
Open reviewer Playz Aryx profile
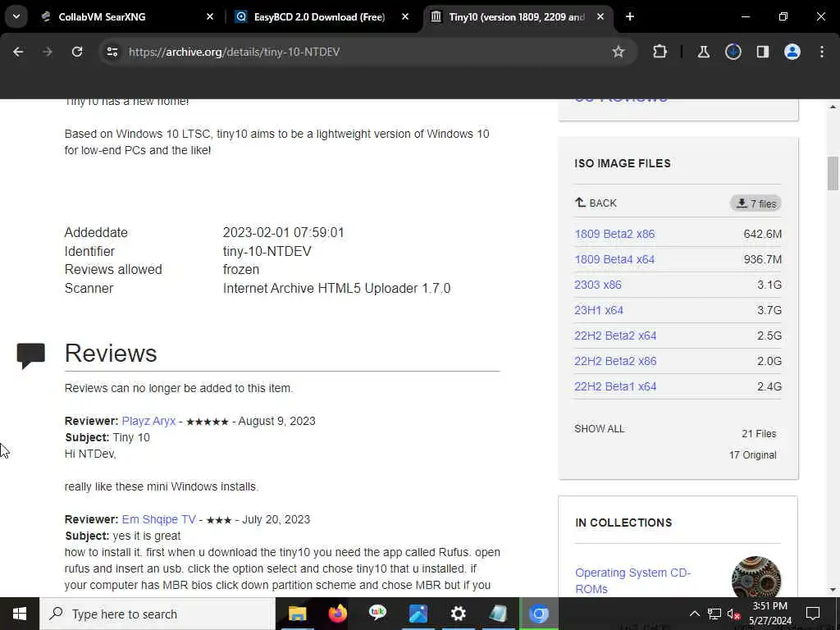tap(148, 421)
